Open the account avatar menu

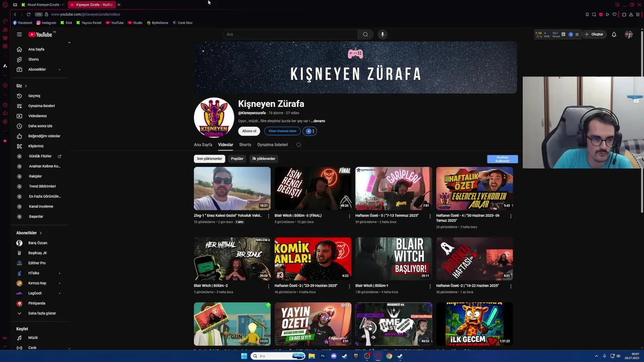point(628,34)
